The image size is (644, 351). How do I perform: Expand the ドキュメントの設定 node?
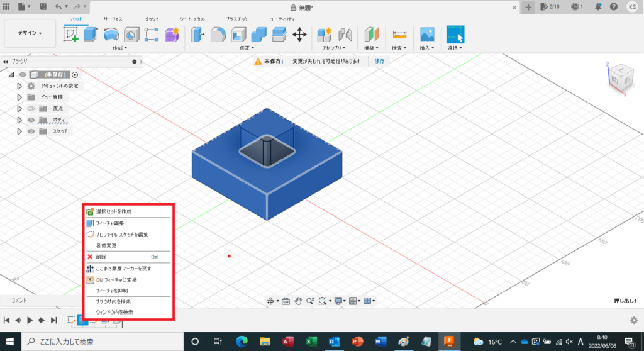[19, 86]
